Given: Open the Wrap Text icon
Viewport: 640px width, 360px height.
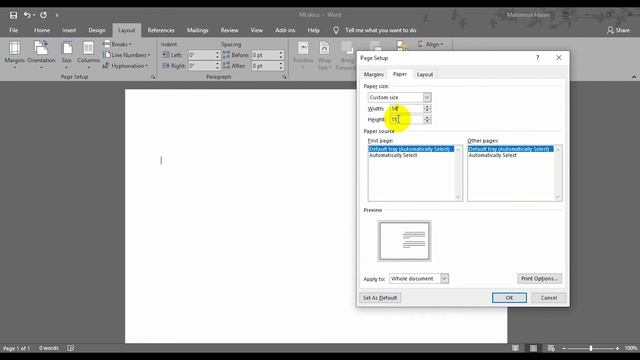Looking at the screenshot, I should (x=324, y=49).
